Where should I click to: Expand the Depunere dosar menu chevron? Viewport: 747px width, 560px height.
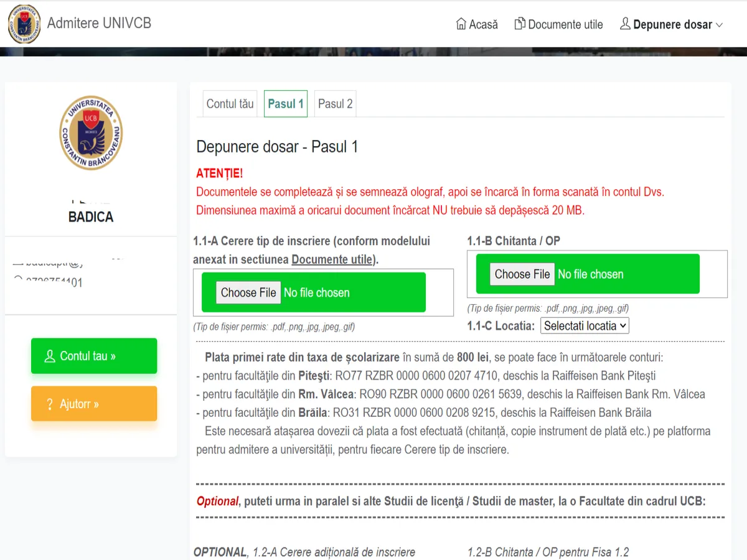tap(720, 25)
